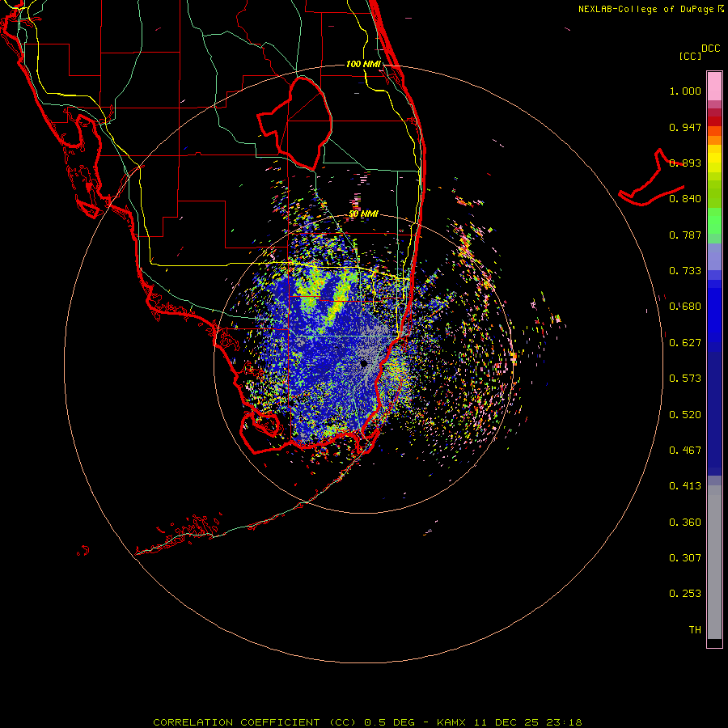The width and height of the screenshot is (728, 728).
Task: Click the 0.520 scale value
Action: (685, 415)
